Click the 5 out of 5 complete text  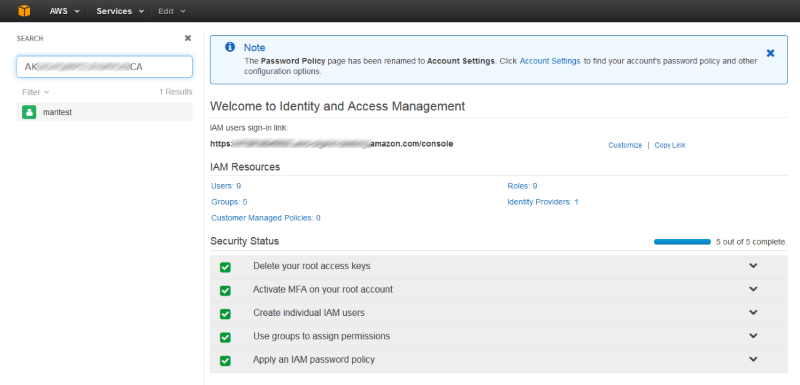click(752, 242)
